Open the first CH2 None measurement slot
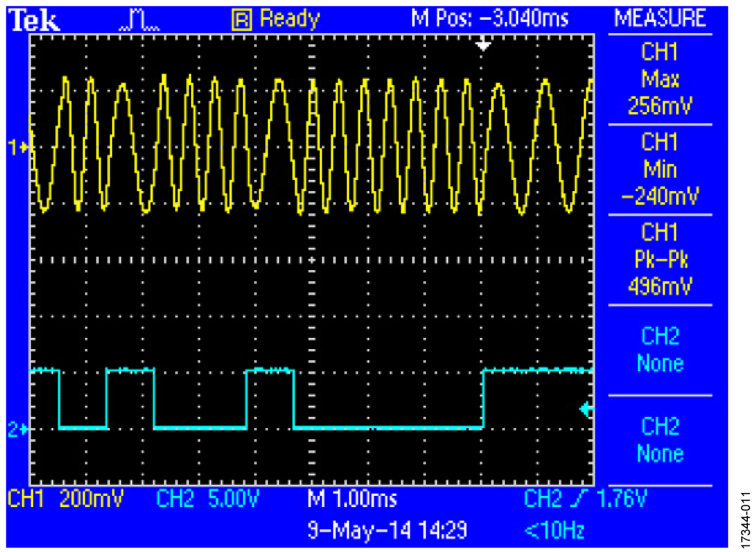The image size is (756, 552). click(x=660, y=350)
